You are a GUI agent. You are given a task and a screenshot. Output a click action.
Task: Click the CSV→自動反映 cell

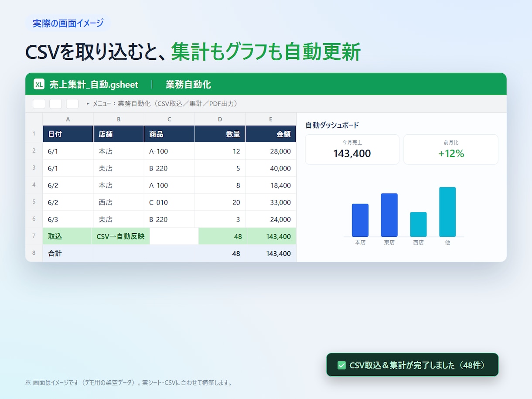coord(120,236)
